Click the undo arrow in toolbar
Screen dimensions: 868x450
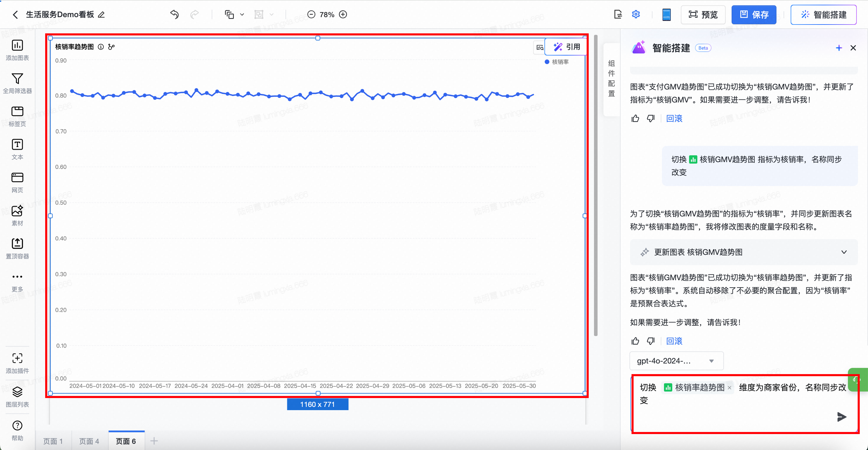pos(174,14)
